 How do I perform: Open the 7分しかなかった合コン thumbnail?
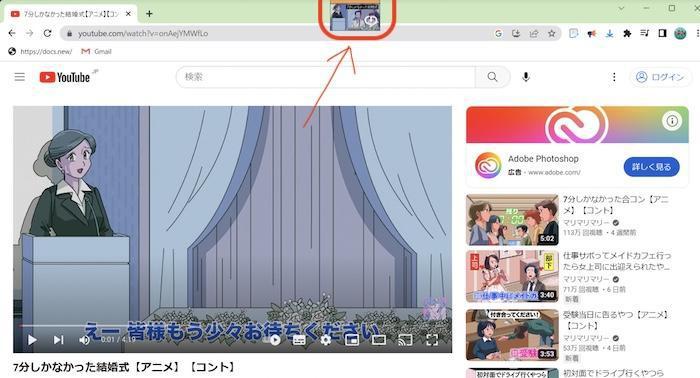click(512, 220)
